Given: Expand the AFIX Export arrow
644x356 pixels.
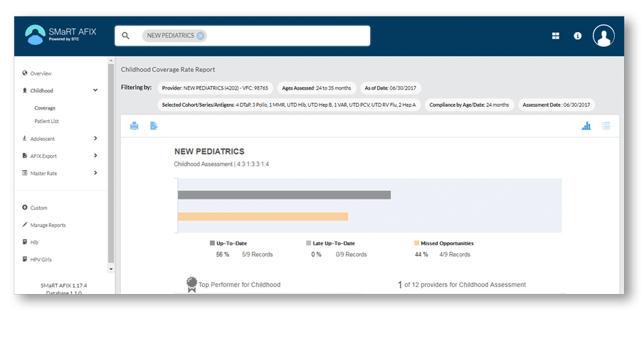Looking at the screenshot, I should pyautogui.click(x=95, y=156).
